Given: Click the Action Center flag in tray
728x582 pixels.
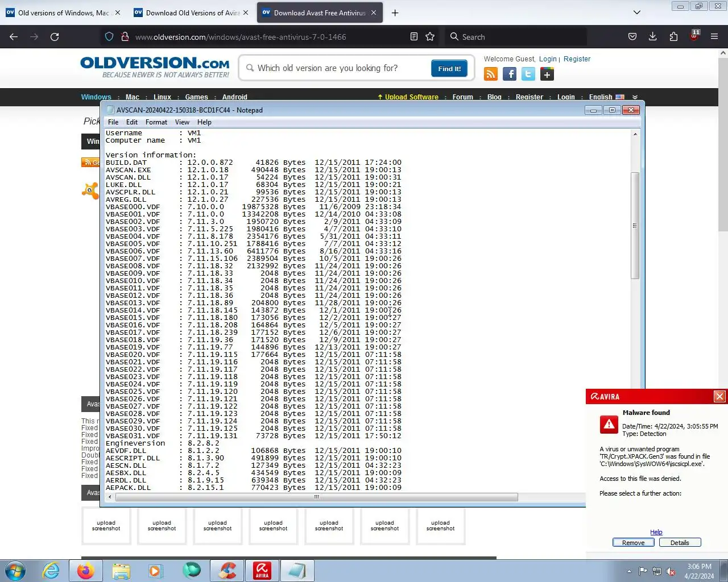Looking at the screenshot, I should coord(643,571).
